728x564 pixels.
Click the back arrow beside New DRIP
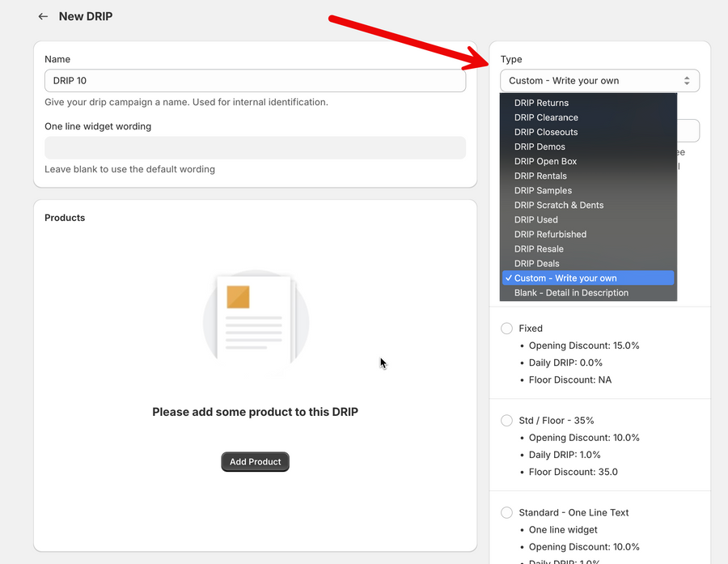43,16
